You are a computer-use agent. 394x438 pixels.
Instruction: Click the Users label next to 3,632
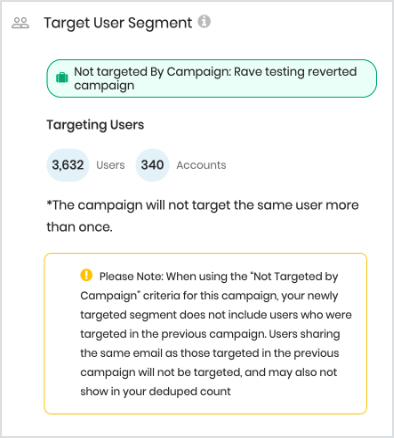point(110,165)
